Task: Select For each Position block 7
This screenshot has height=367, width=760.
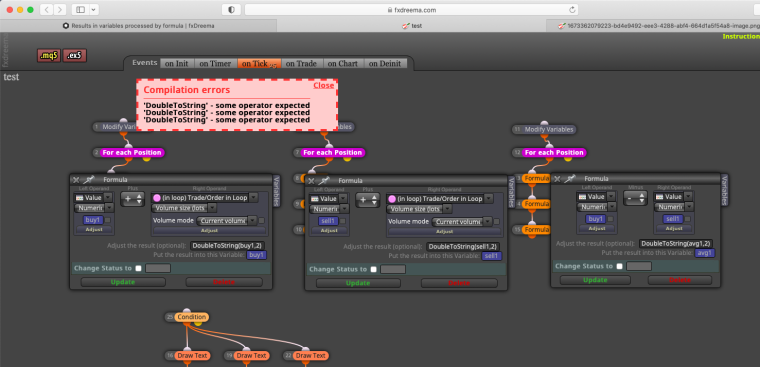Action: point(332,152)
